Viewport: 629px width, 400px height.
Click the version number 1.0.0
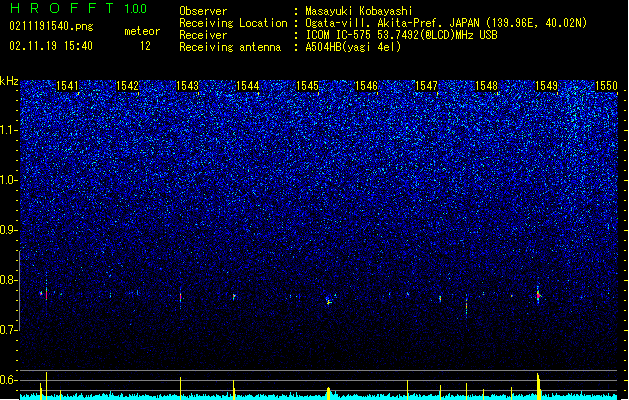[135, 9]
